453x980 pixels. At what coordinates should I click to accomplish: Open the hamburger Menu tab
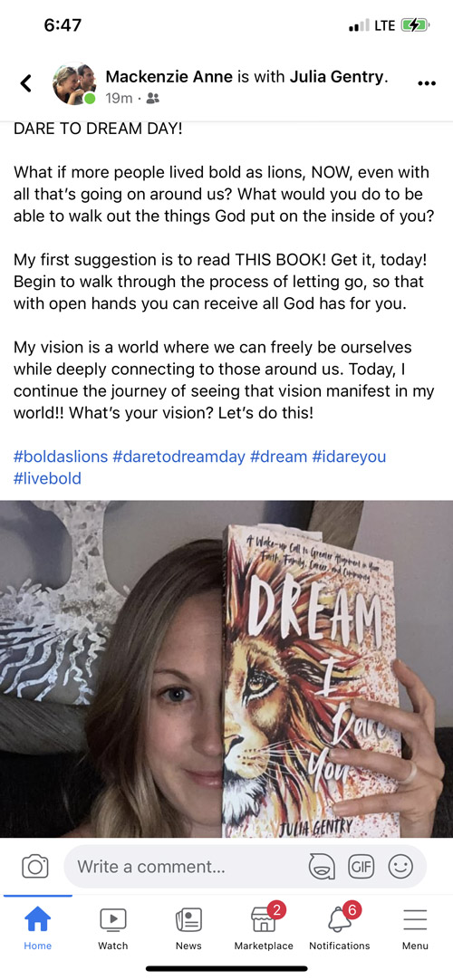(415, 927)
